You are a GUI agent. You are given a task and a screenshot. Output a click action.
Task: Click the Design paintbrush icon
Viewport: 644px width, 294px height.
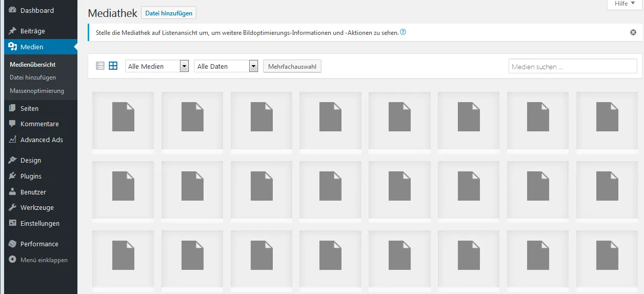[x=13, y=160]
